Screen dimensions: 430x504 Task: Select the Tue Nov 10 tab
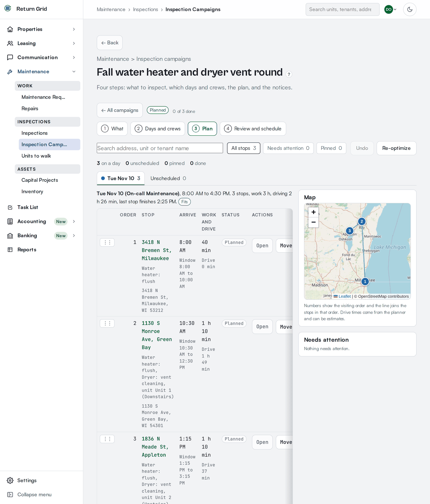[121, 178]
